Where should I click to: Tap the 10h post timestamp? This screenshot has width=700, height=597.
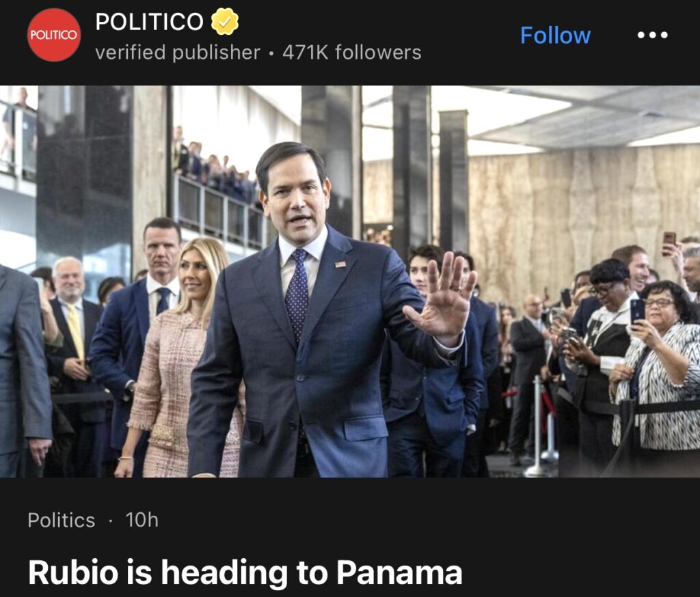pos(142,520)
